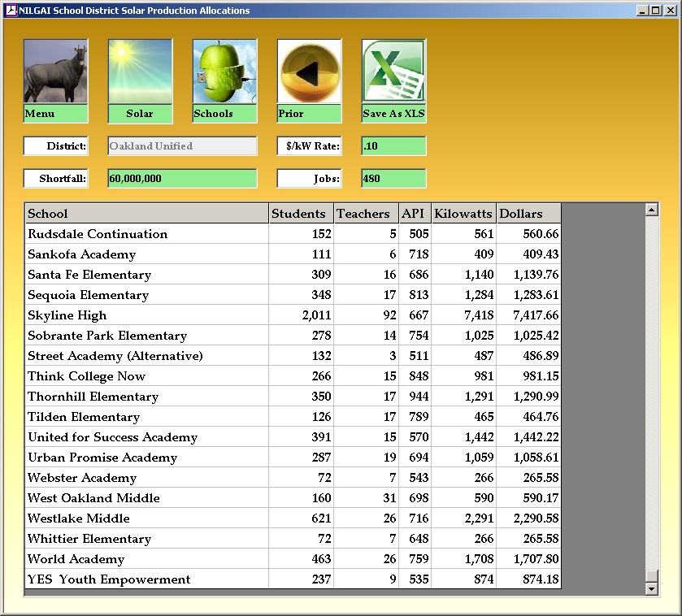This screenshot has height=616, width=682.
Task: Select the Thornhill Elementary row
Action: [293, 397]
